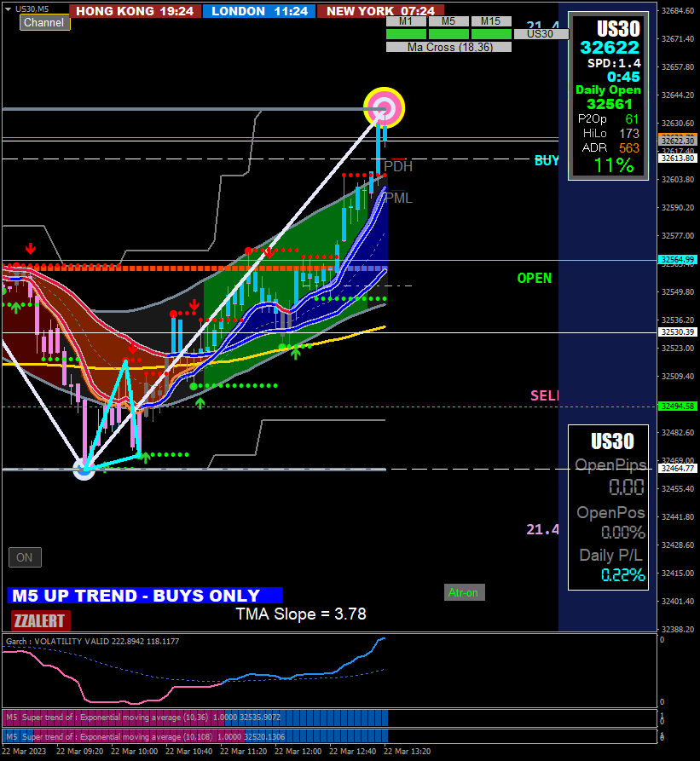Click the 22 Mar 09:20 time axis label
Image resolution: width=700 pixels, height=761 pixels.
click(x=79, y=752)
